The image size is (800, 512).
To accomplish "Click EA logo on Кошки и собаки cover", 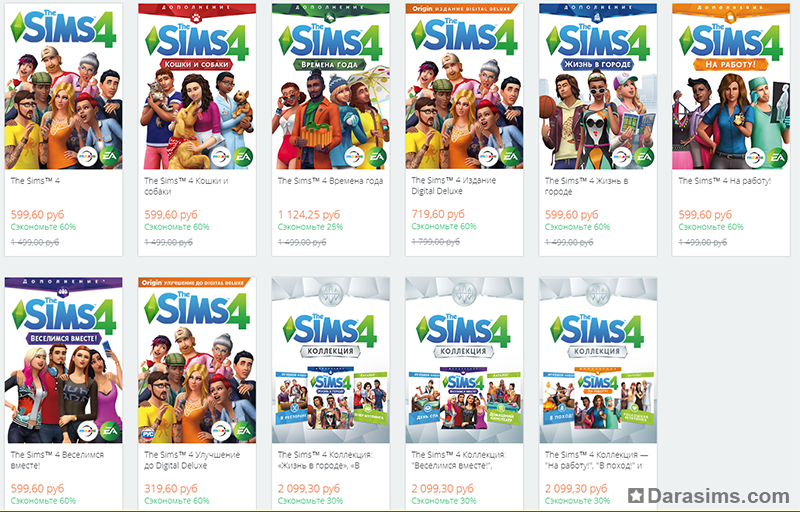I will [x=243, y=157].
